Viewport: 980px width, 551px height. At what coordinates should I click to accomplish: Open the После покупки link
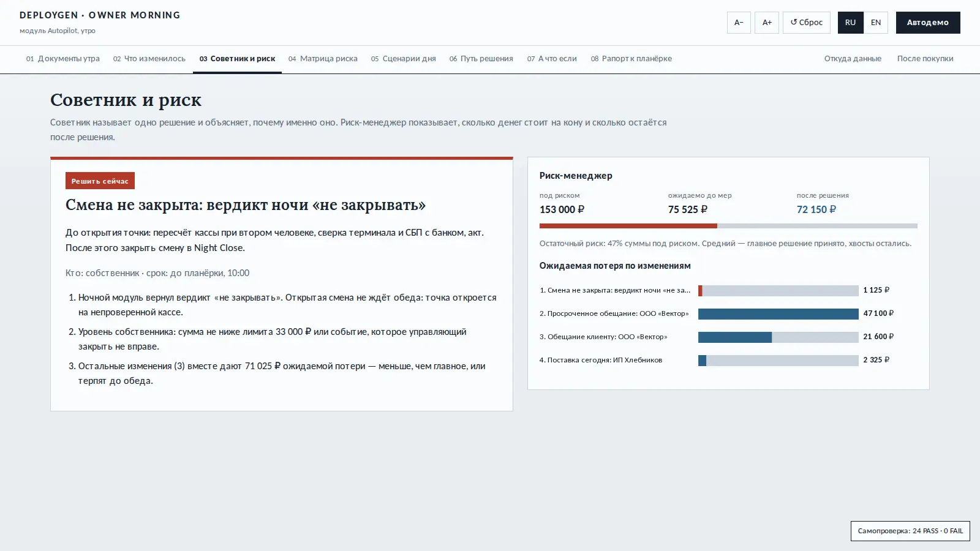(925, 59)
